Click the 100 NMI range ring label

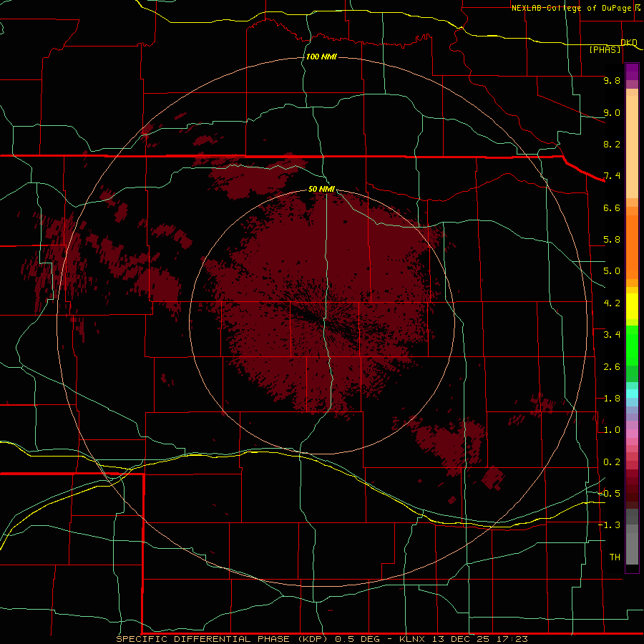[x=321, y=57]
